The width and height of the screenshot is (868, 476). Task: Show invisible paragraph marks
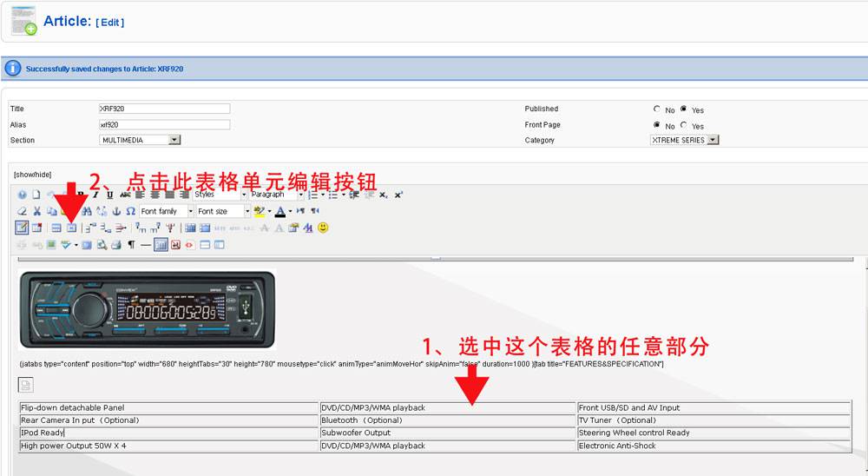[131, 244]
